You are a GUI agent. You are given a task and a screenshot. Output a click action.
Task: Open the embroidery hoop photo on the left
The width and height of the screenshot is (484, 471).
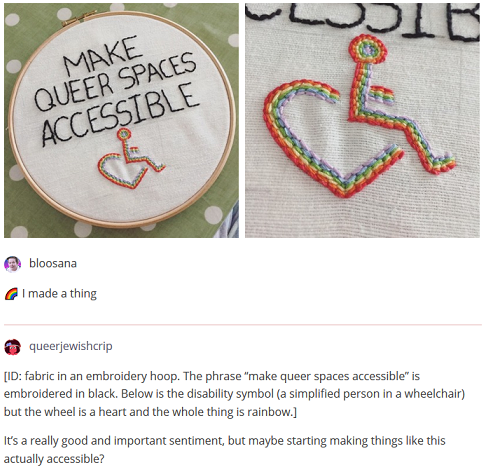[121, 120]
